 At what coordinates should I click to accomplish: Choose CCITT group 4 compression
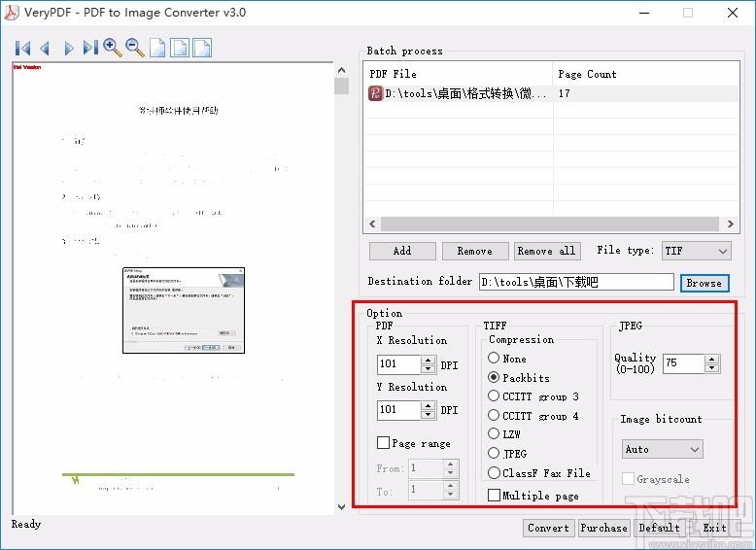(x=494, y=416)
